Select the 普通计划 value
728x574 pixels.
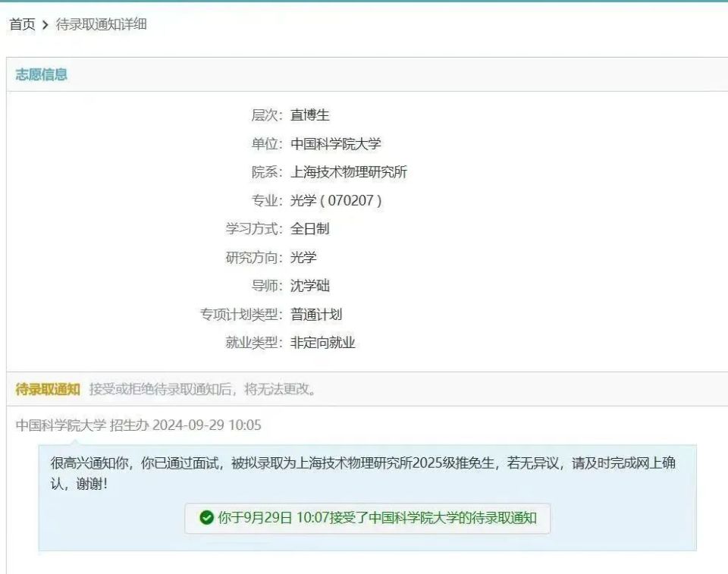[x=316, y=315]
